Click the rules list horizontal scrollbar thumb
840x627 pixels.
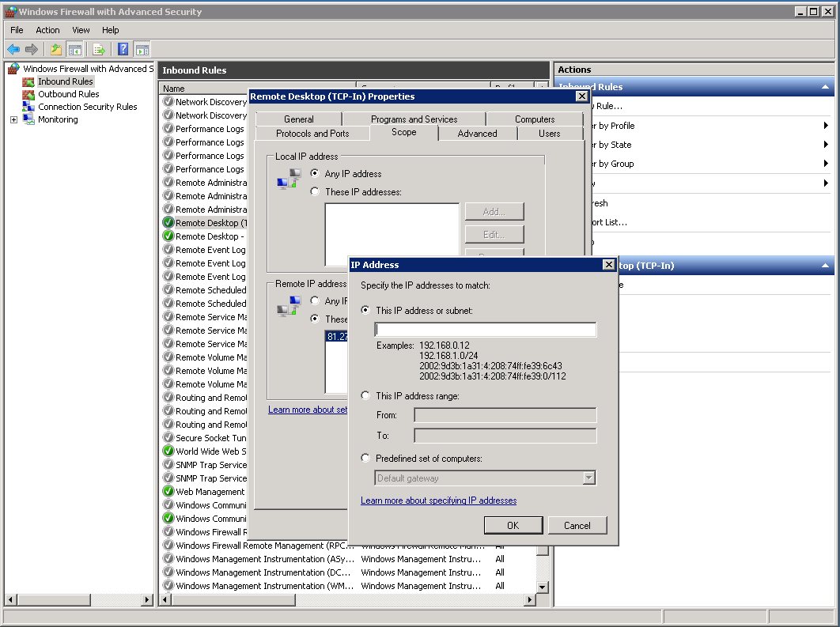click(x=233, y=599)
